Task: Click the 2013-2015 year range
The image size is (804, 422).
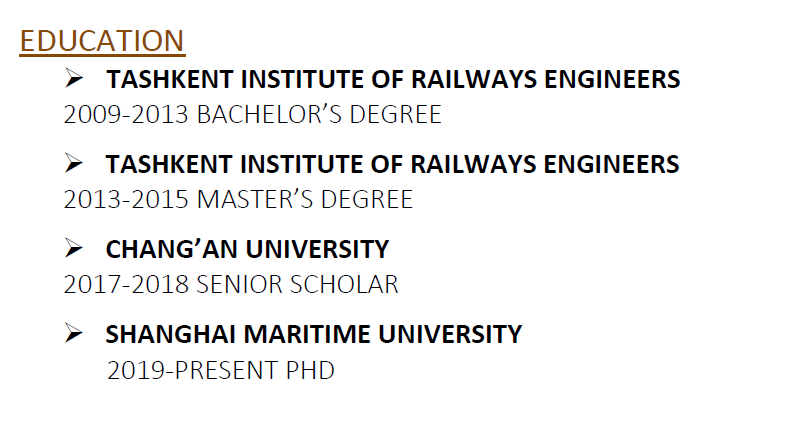Action: 127,200
